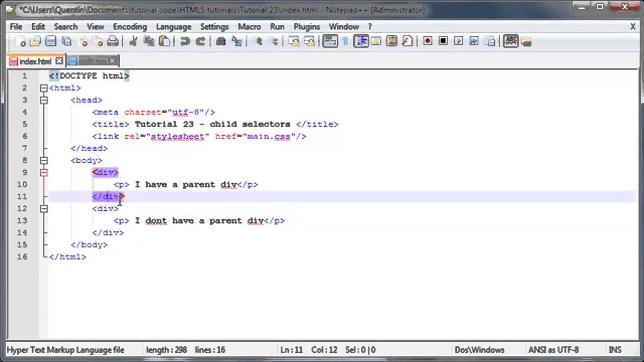Collapse the body fold on line 8
Screen dimensions: 644x362
pyautogui.click(x=44, y=160)
